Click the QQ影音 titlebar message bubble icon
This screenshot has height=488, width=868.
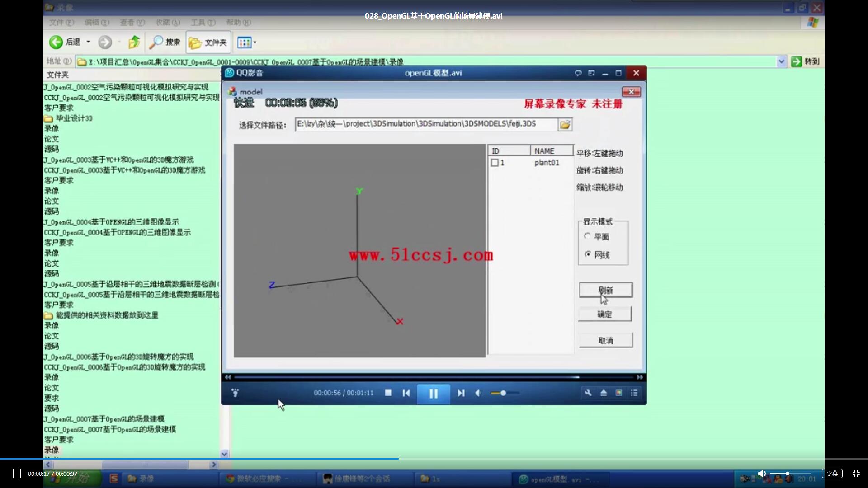[578, 73]
